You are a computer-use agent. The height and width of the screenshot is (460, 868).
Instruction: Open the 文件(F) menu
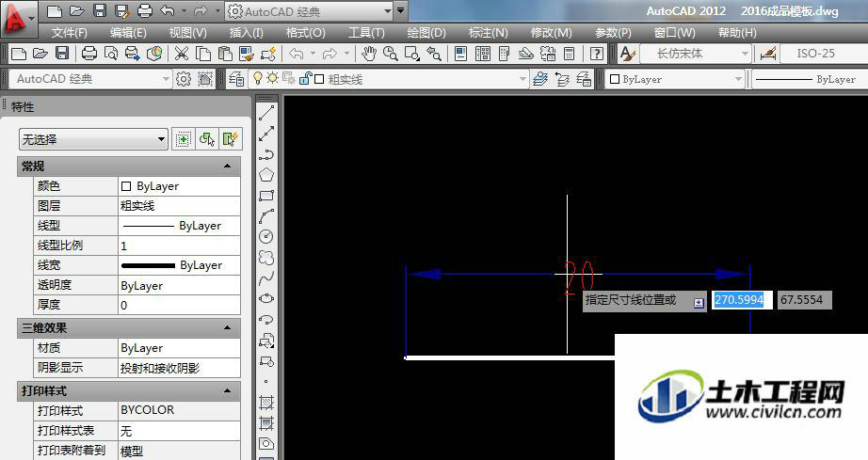(x=70, y=33)
